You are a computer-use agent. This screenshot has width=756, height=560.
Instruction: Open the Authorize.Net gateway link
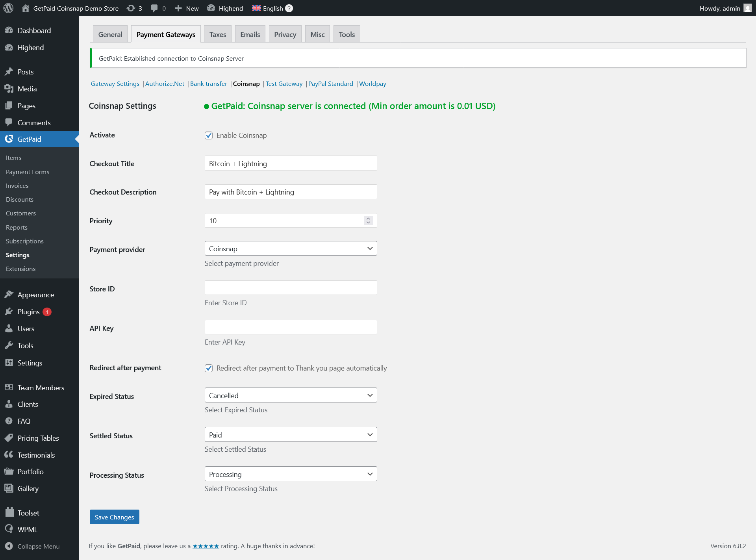tap(165, 83)
